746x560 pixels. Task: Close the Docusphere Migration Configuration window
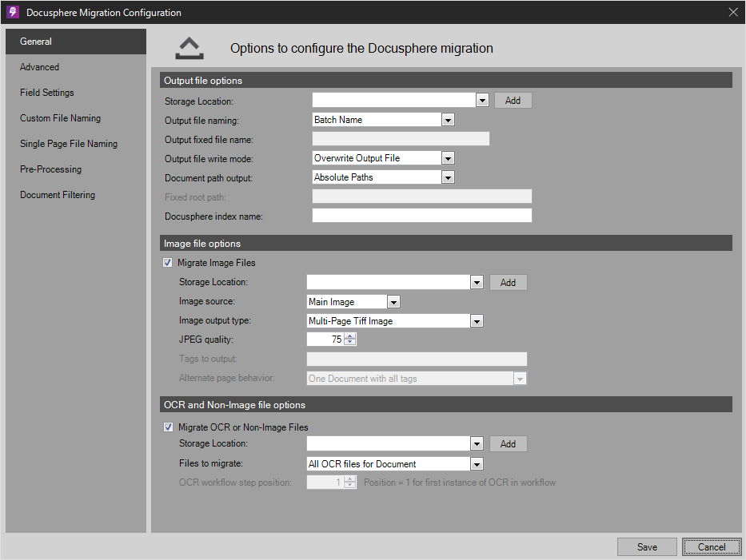pyautogui.click(x=733, y=12)
